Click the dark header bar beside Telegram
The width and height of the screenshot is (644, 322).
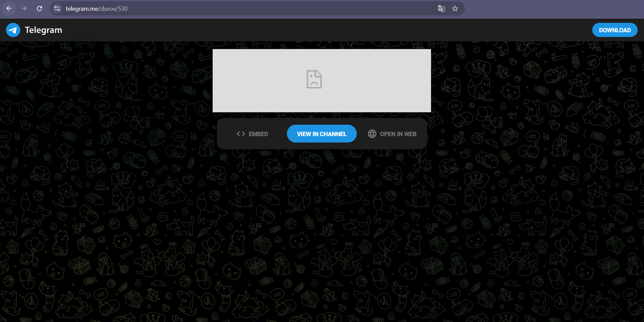(x=326, y=30)
